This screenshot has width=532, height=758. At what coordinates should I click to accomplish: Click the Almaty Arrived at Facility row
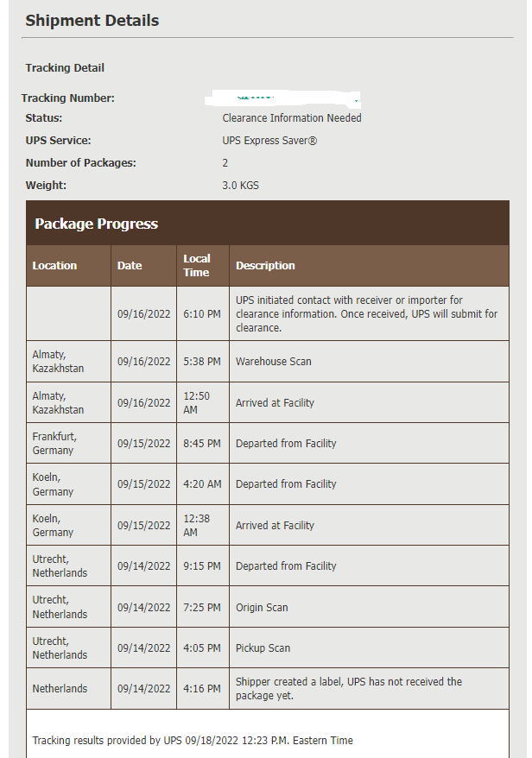[x=268, y=402]
